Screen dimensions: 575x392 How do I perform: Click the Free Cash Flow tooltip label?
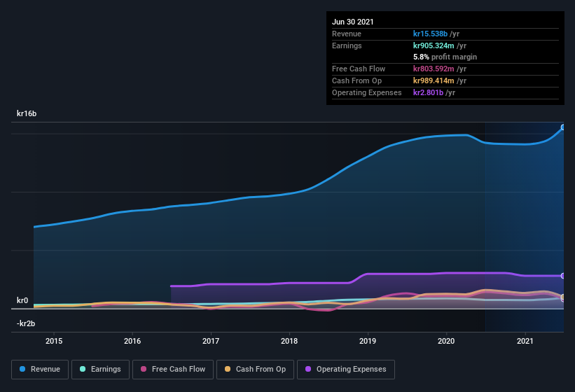359,69
